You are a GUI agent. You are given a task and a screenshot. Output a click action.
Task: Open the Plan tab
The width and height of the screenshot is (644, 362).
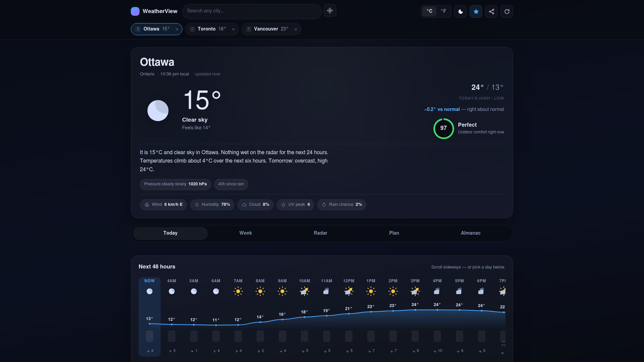click(x=394, y=233)
